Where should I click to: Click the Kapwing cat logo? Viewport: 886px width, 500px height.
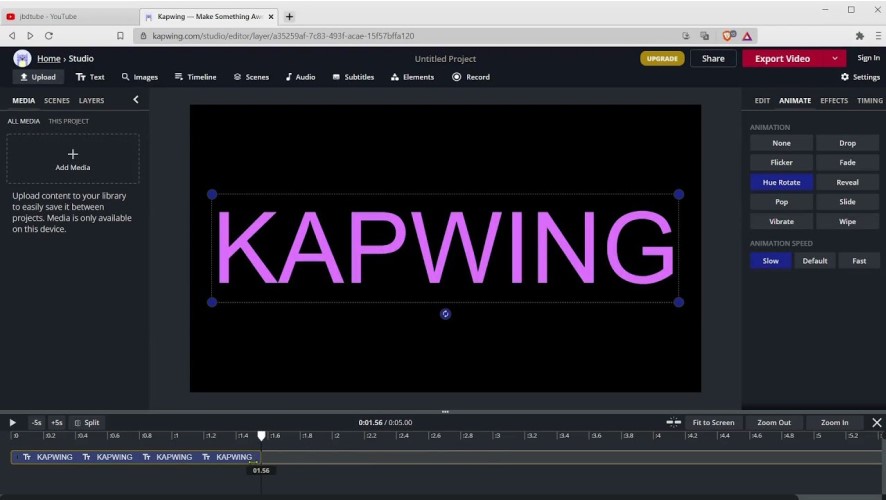[x=22, y=58]
